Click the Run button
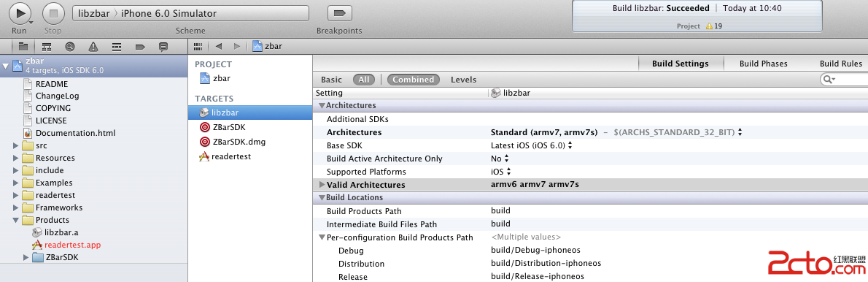 tap(20, 13)
